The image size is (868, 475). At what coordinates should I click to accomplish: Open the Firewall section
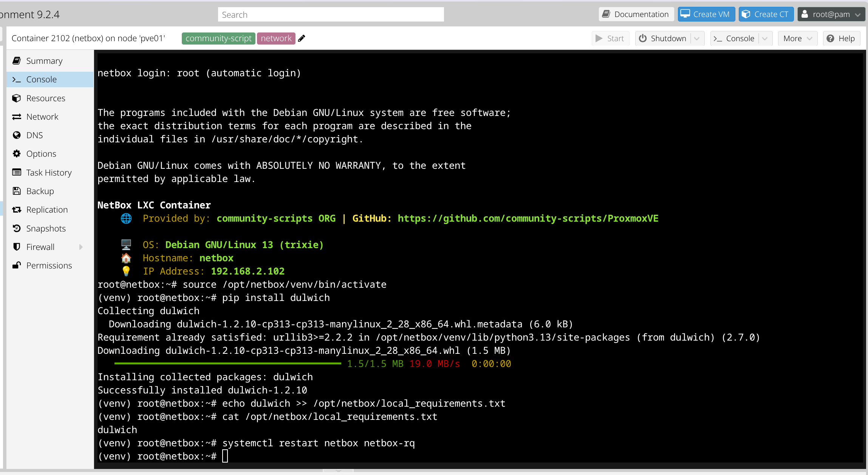coord(50,247)
